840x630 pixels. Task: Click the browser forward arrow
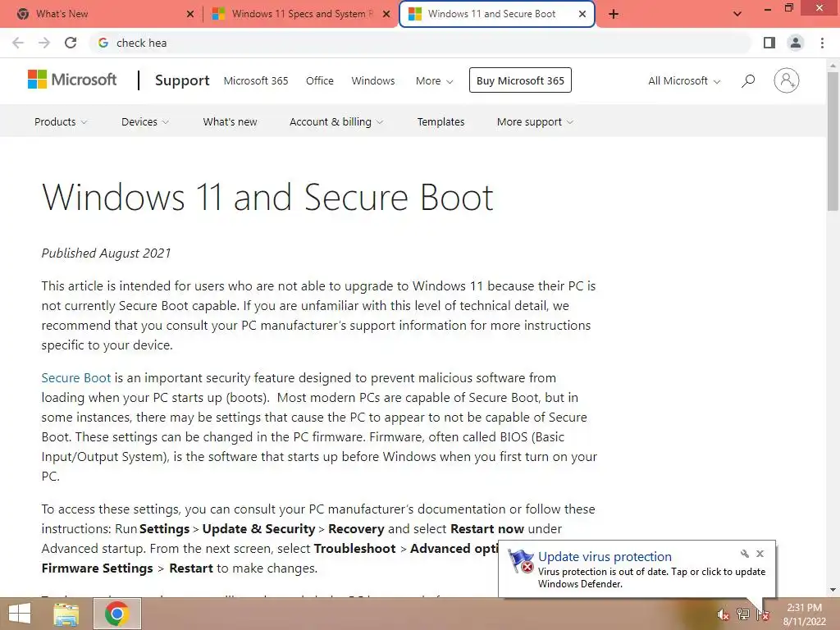[x=44, y=43]
